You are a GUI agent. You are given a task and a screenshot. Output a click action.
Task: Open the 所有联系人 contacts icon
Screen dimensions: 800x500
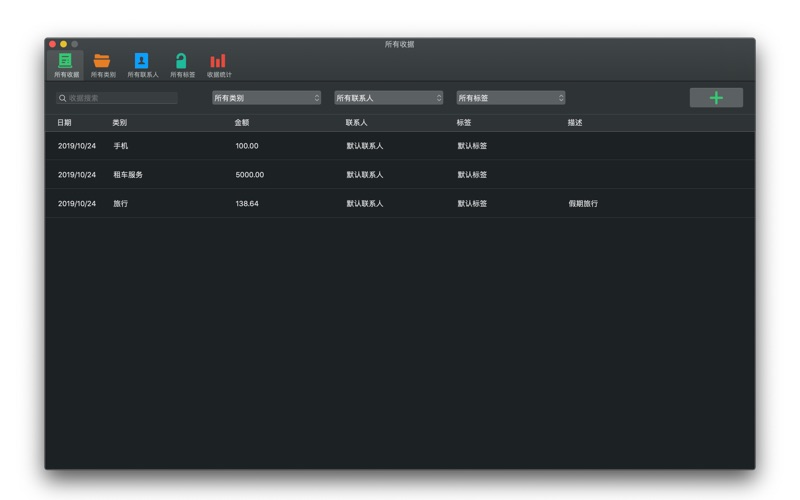(x=142, y=62)
